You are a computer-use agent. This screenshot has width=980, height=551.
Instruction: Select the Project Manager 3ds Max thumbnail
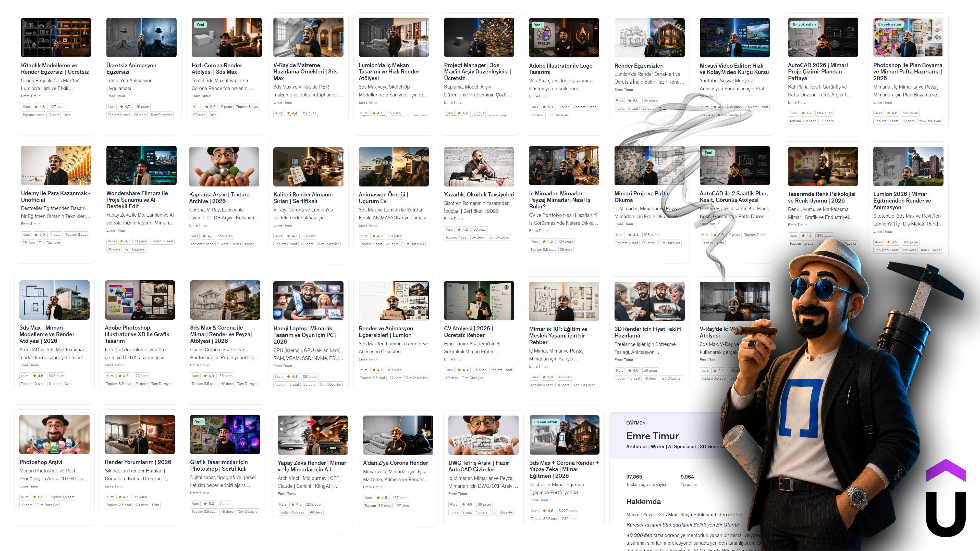tap(479, 37)
